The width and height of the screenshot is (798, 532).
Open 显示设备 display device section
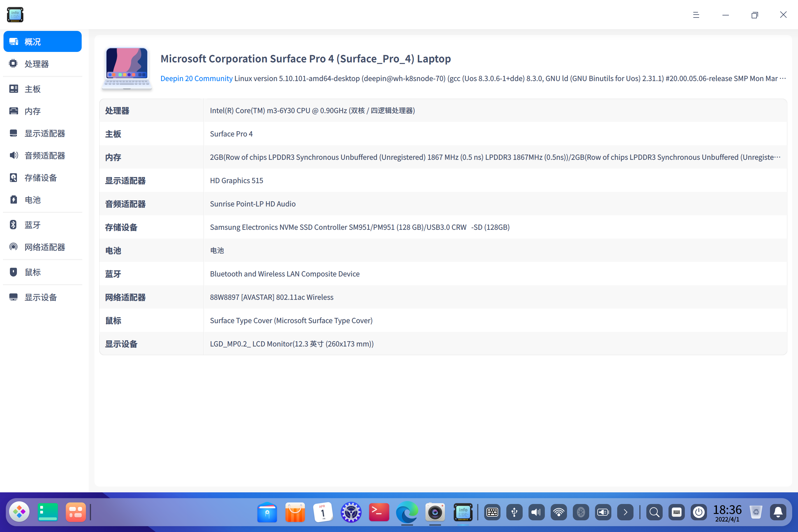[40, 297]
